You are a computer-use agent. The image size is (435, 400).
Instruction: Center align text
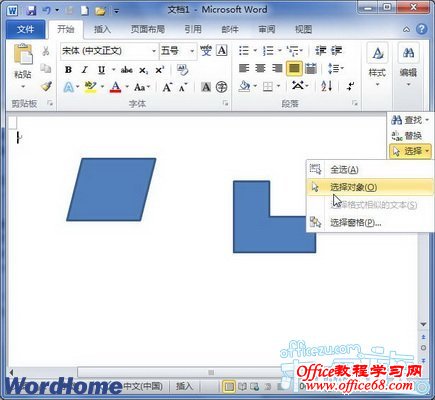260,69
